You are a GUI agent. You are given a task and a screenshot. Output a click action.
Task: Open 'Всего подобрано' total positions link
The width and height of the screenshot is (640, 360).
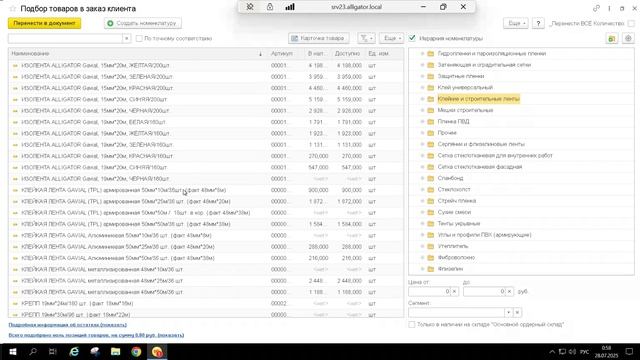[x=96, y=335]
